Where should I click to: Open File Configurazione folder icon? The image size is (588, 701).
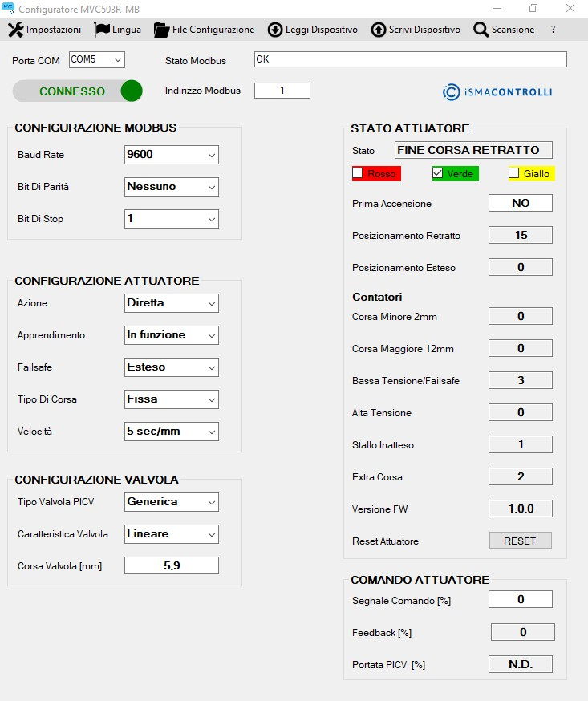tap(161, 30)
